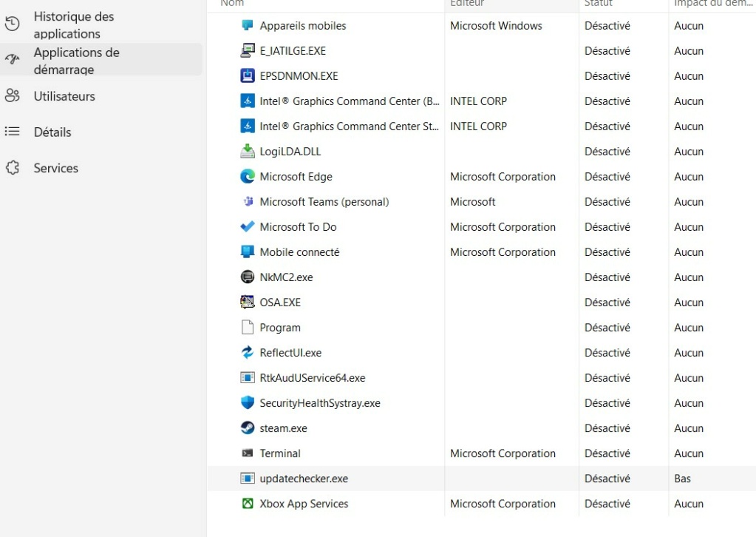Click the ReflectUI.exe arrows icon
Viewport: 756px width, 537px height.
coord(248,352)
